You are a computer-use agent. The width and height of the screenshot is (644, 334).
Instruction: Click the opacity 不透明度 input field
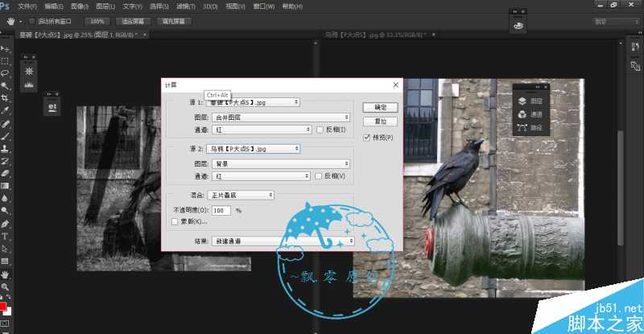[221, 210]
